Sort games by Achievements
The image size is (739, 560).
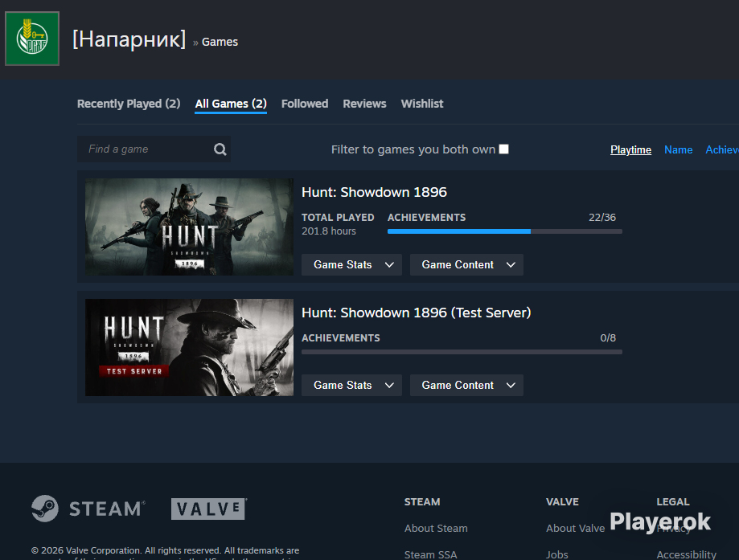[x=722, y=149]
